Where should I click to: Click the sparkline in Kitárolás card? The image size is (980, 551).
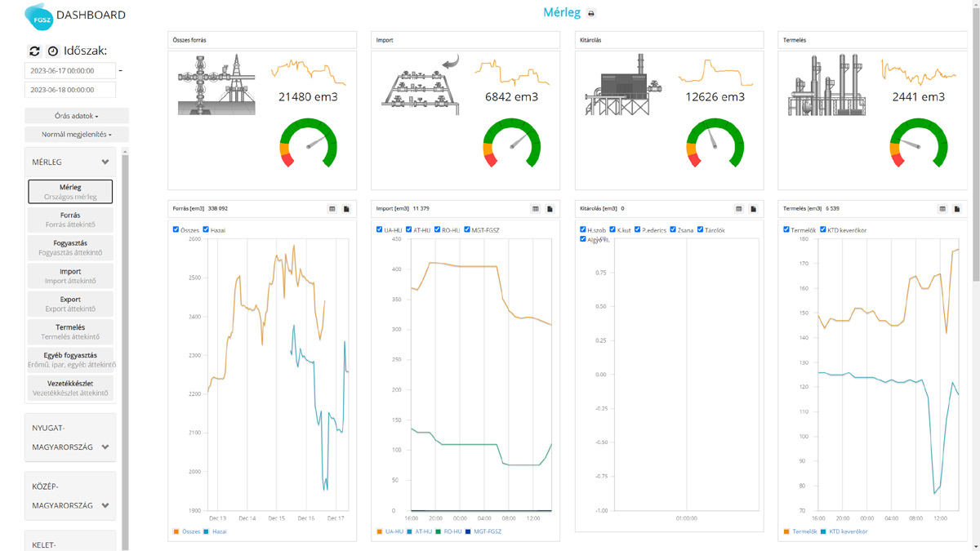[x=715, y=72]
